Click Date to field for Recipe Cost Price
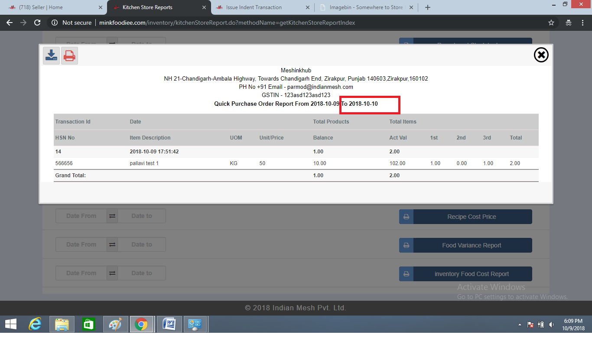 tap(142, 216)
